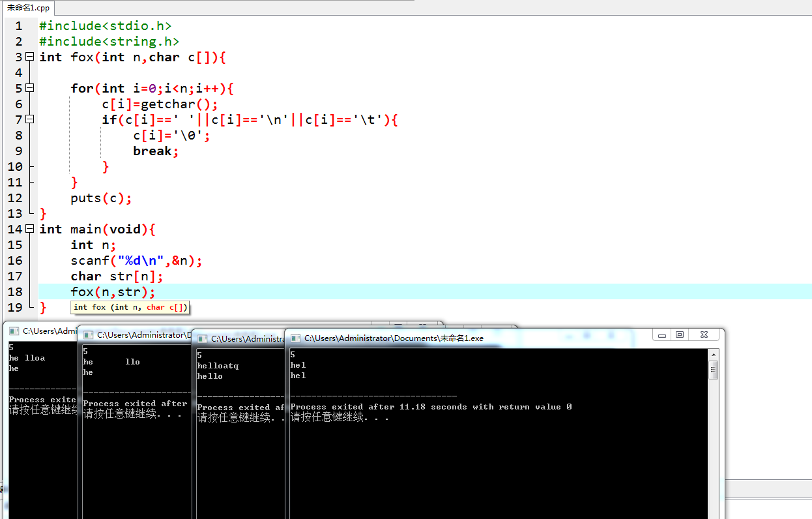
Task: Click the 'for(int i=0;i<n;i++){' line
Action: [152, 89]
